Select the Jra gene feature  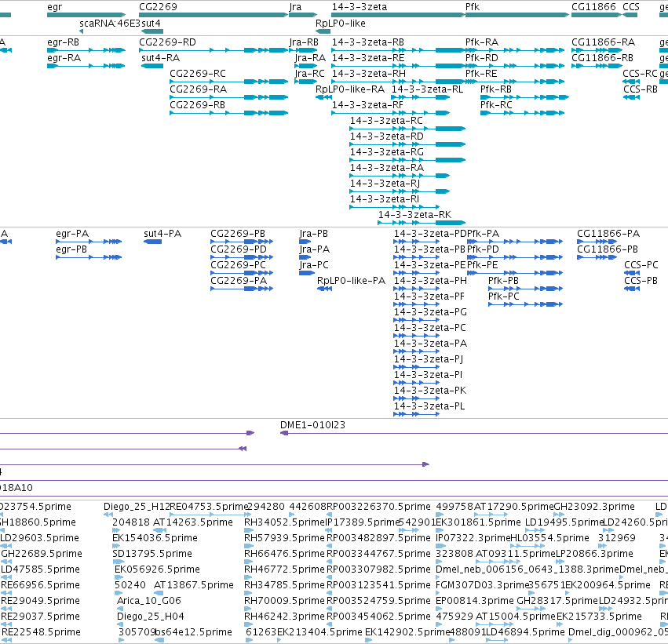(x=303, y=15)
